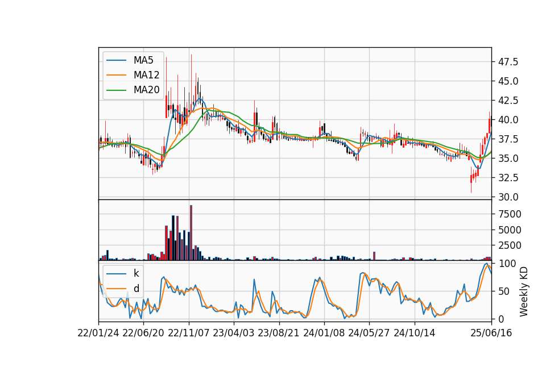546x392 pixels.
Task: Click the MA12 legend label
Action: pos(146,75)
